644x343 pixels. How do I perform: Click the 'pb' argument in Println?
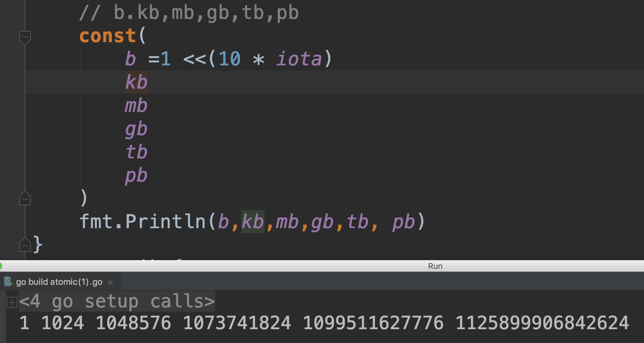pos(404,222)
